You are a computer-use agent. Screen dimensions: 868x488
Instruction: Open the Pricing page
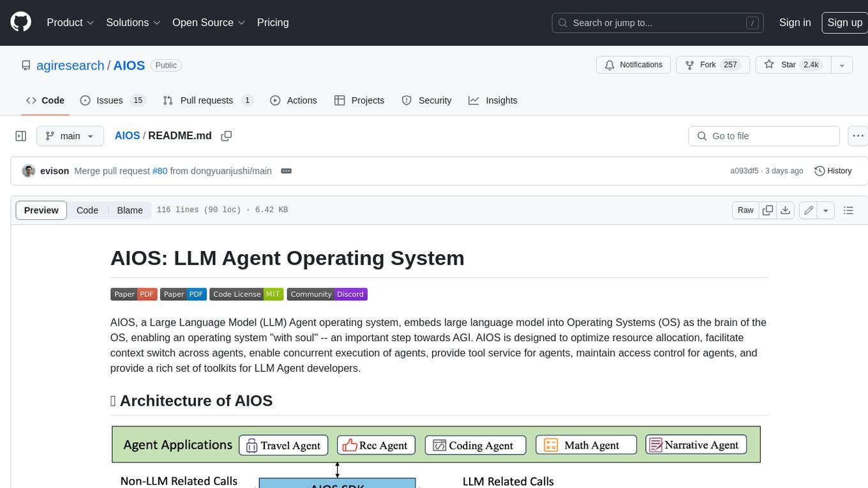pyautogui.click(x=273, y=22)
